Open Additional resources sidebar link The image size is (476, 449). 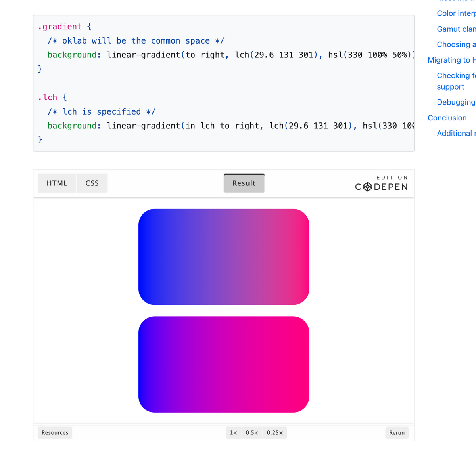pyautogui.click(x=456, y=134)
